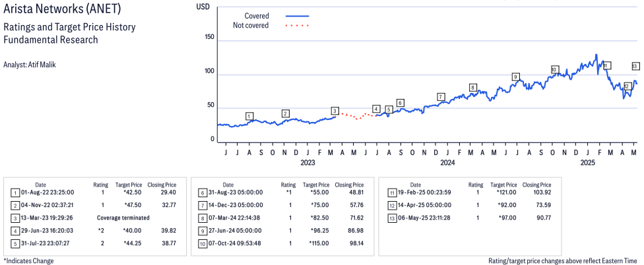This screenshot has height=265, width=644.
Task: Click target price *42.50
Action: [132, 192]
